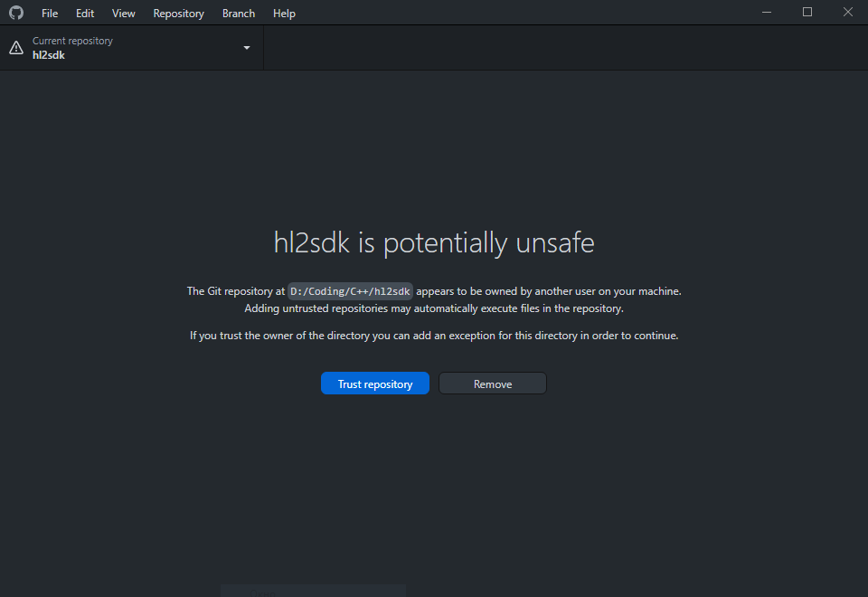Click the GitHub logo icon

click(15, 13)
